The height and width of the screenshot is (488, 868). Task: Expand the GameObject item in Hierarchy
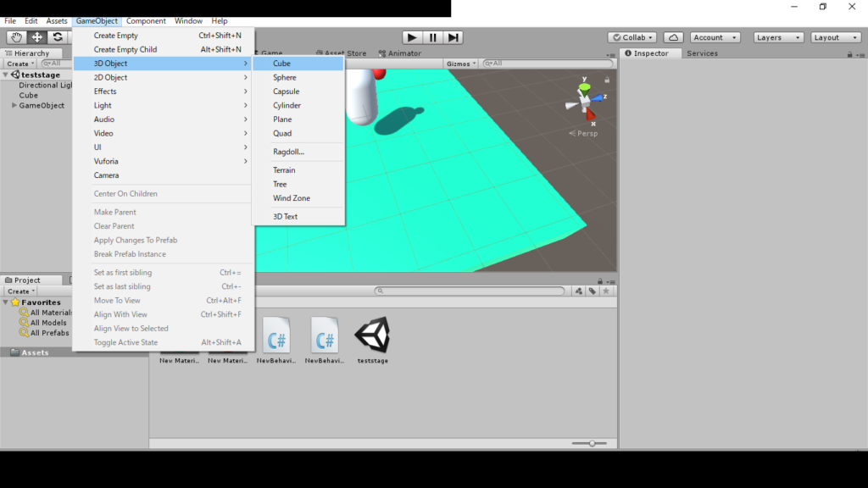pos(14,106)
